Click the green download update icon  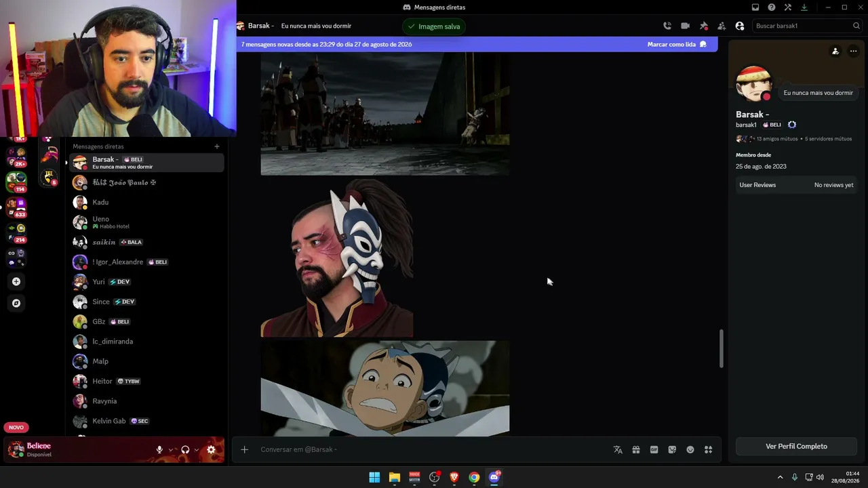tap(804, 7)
